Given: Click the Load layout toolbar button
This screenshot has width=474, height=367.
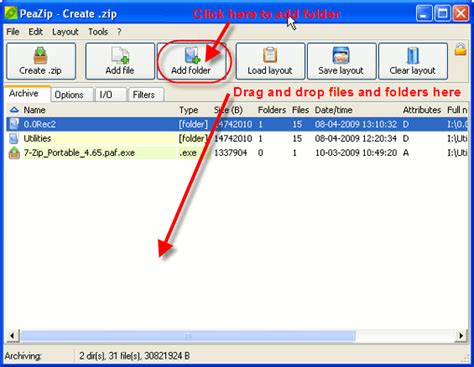Looking at the screenshot, I should click(270, 61).
